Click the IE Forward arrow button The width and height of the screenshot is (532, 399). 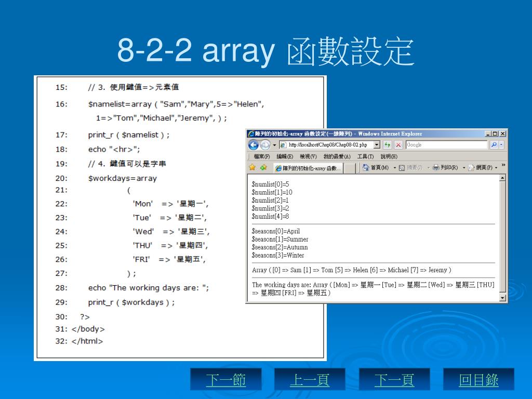265,145
